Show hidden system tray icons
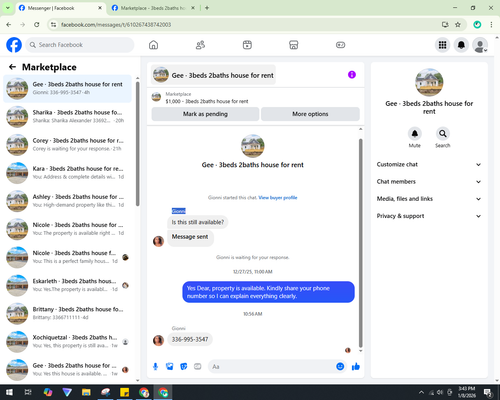The width and height of the screenshot is (500, 400). (421, 392)
